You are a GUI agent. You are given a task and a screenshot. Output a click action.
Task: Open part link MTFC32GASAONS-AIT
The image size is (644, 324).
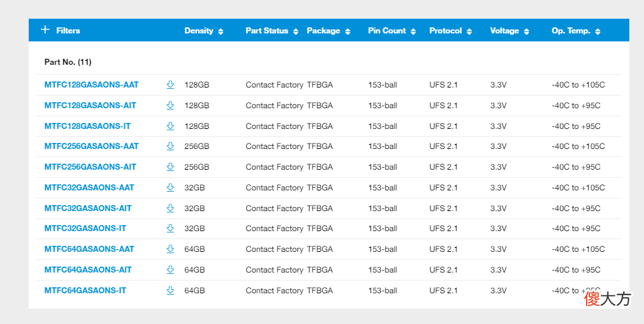88,208
